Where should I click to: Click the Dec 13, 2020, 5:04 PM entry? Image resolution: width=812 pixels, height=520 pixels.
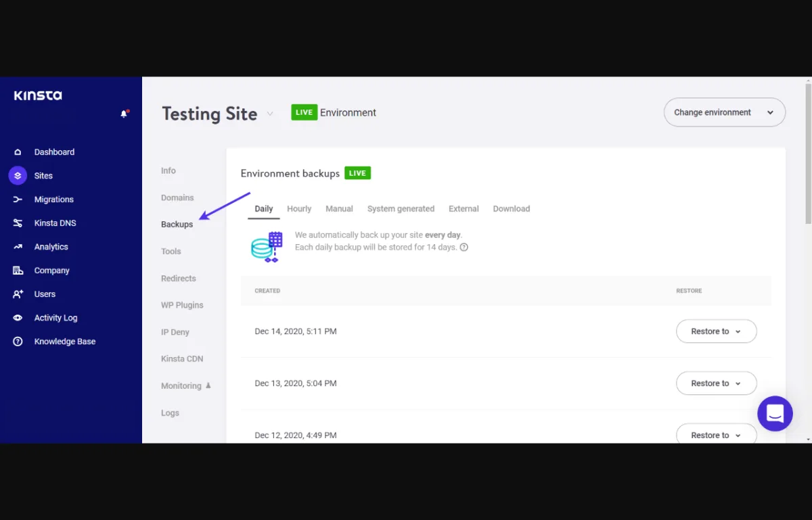pyautogui.click(x=296, y=383)
